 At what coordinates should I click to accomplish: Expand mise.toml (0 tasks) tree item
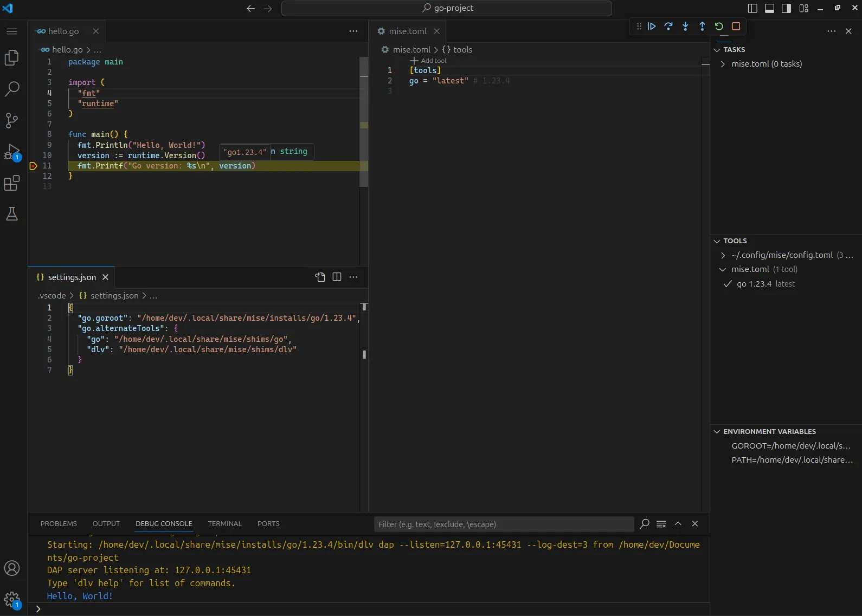723,64
